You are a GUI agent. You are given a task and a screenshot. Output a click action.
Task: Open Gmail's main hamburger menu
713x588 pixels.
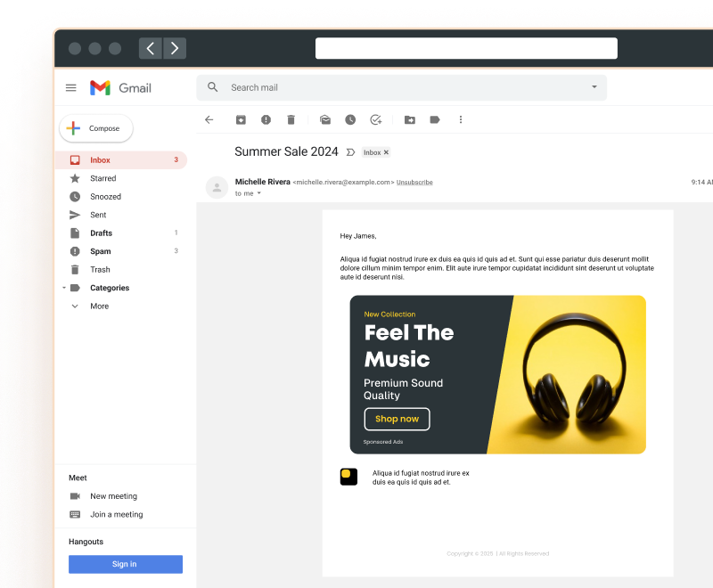70,87
